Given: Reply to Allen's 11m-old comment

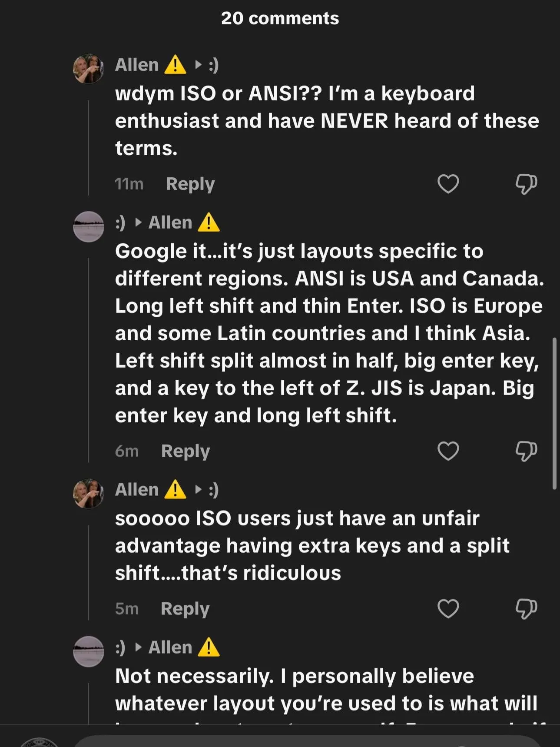Looking at the screenshot, I should tap(190, 184).
